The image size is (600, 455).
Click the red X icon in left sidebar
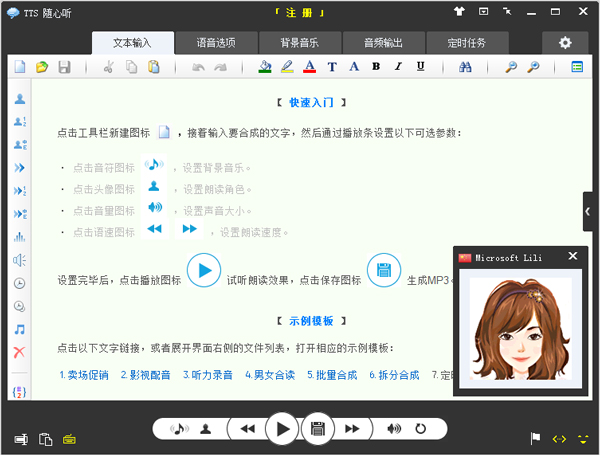click(x=19, y=351)
